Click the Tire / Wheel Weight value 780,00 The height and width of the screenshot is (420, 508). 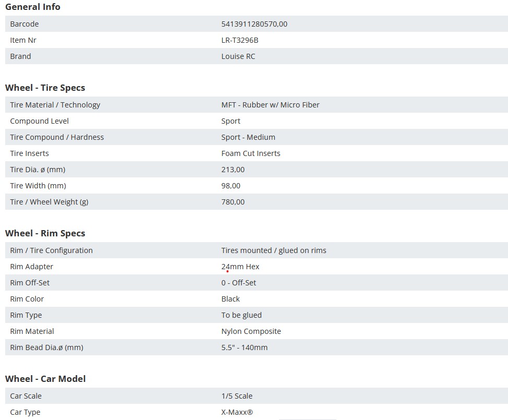(233, 202)
